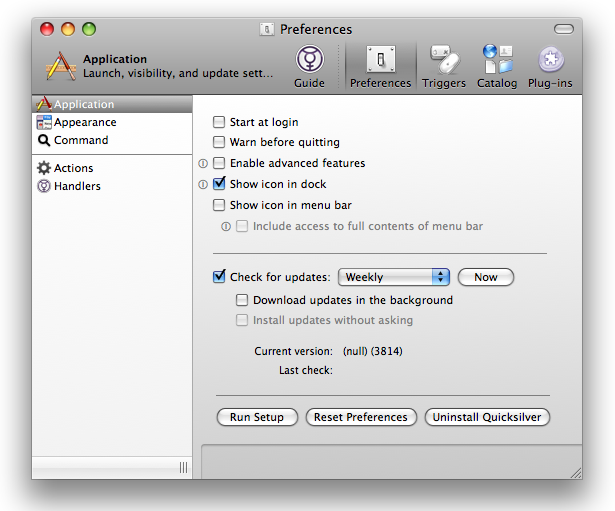Enable Start at login

point(219,122)
